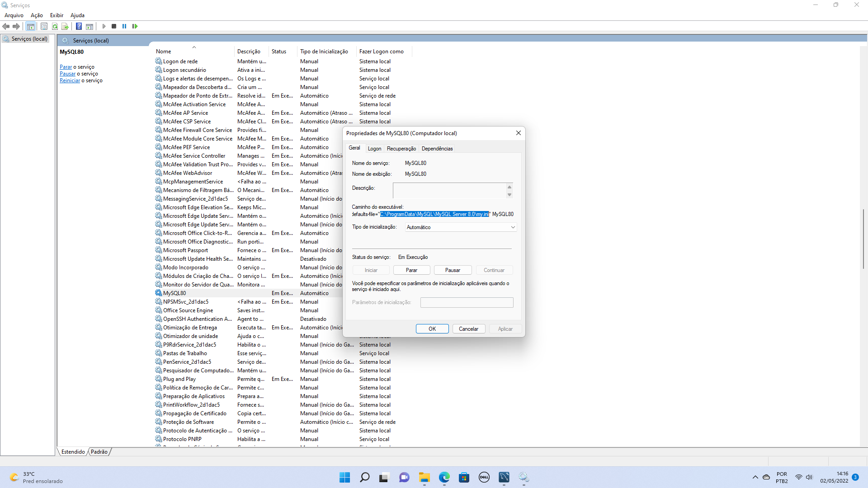Sort services by the Nome column header
The width and height of the screenshot is (868, 488).
(x=193, y=52)
